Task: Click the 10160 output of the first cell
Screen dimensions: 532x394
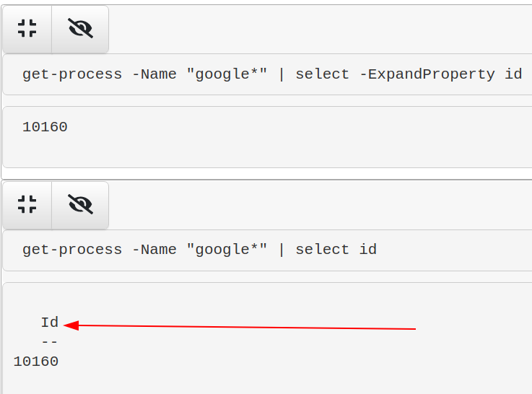Action: coord(45,128)
